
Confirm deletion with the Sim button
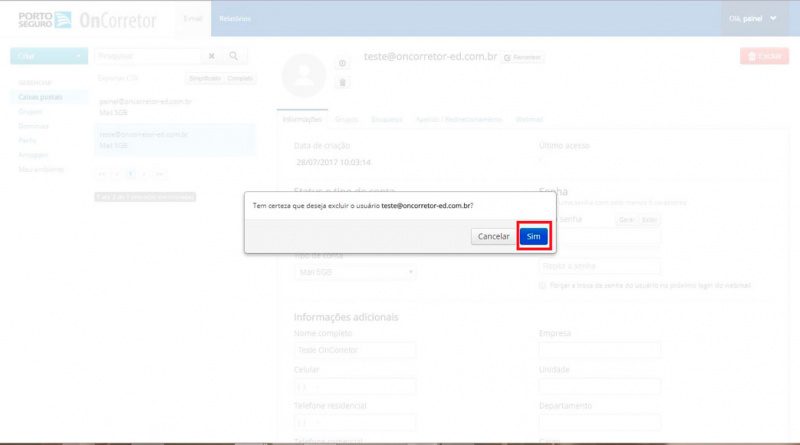[534, 236]
